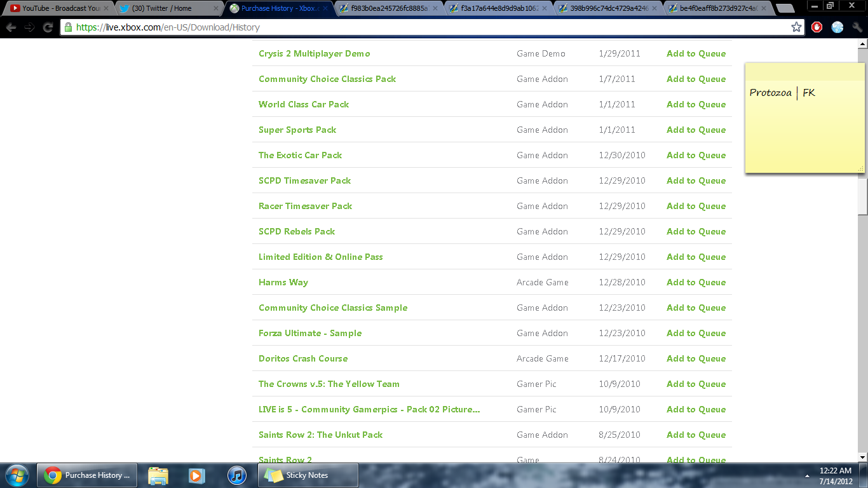Open SCPD Timesaver Pack link

point(304,180)
